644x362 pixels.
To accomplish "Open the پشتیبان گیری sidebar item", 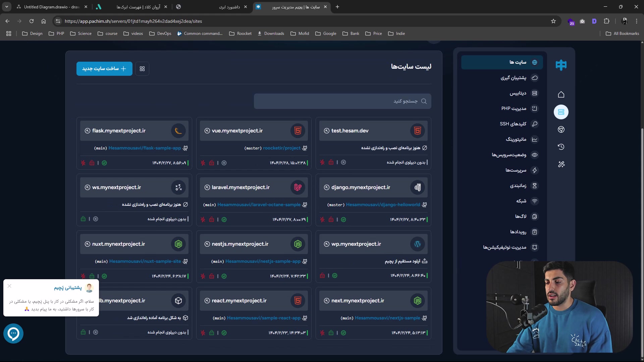I will (x=513, y=78).
